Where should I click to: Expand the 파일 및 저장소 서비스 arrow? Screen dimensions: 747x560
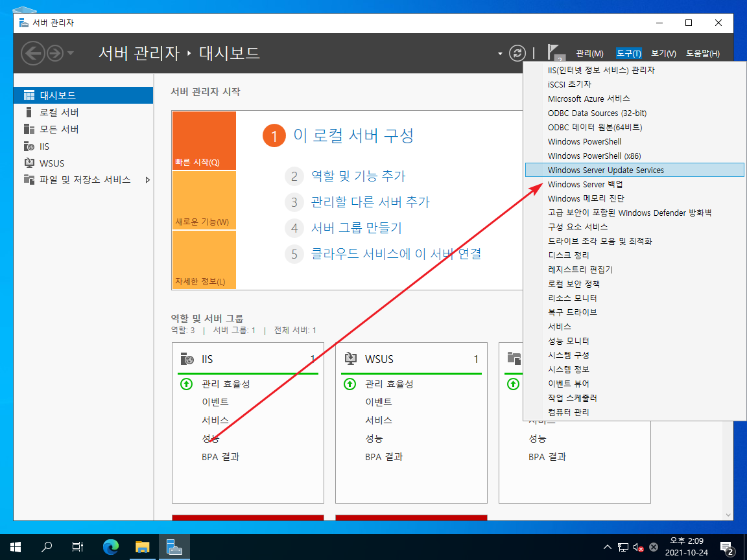click(148, 180)
